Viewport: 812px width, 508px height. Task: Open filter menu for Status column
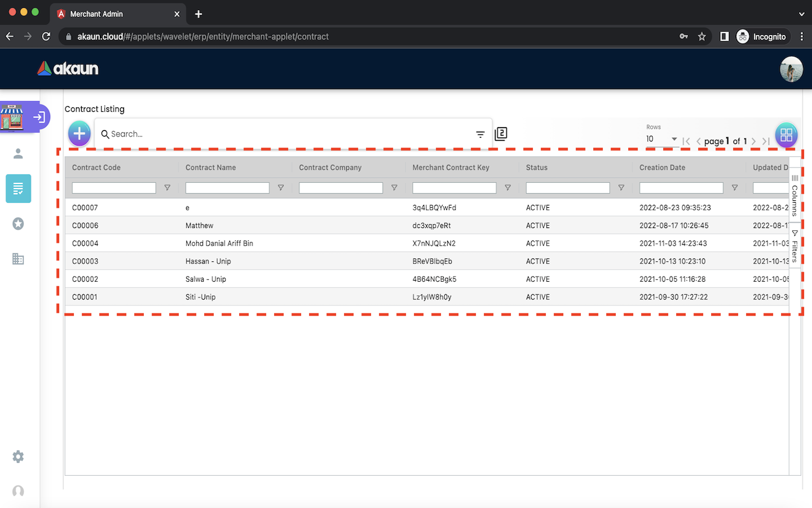point(621,188)
